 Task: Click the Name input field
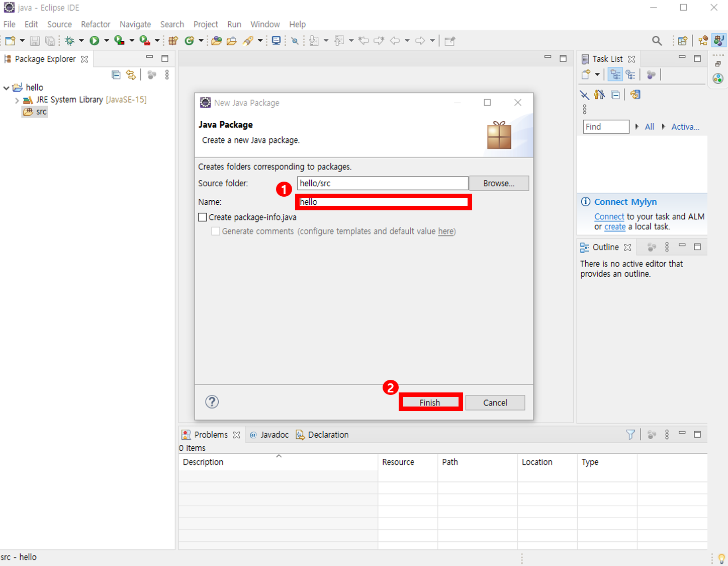[383, 202]
